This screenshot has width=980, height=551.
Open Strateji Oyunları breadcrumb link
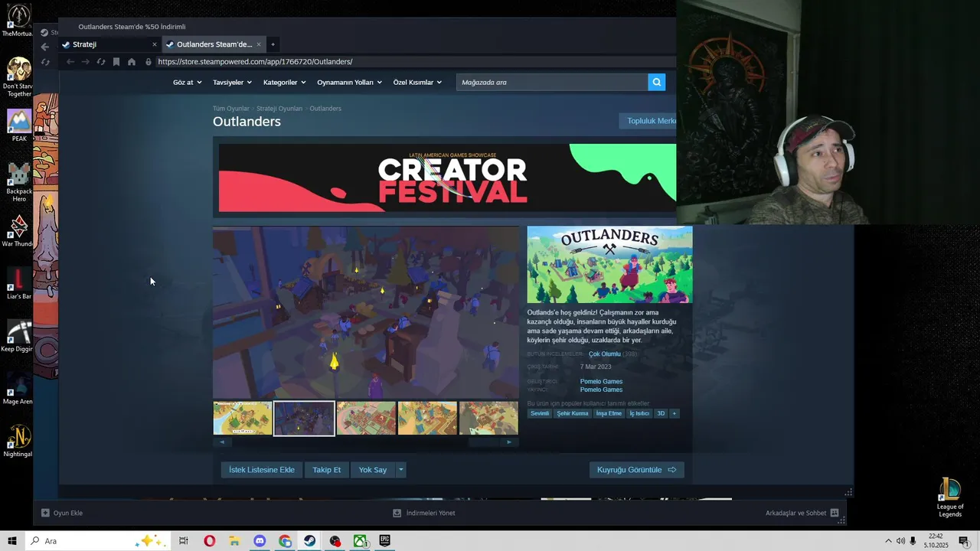point(279,109)
